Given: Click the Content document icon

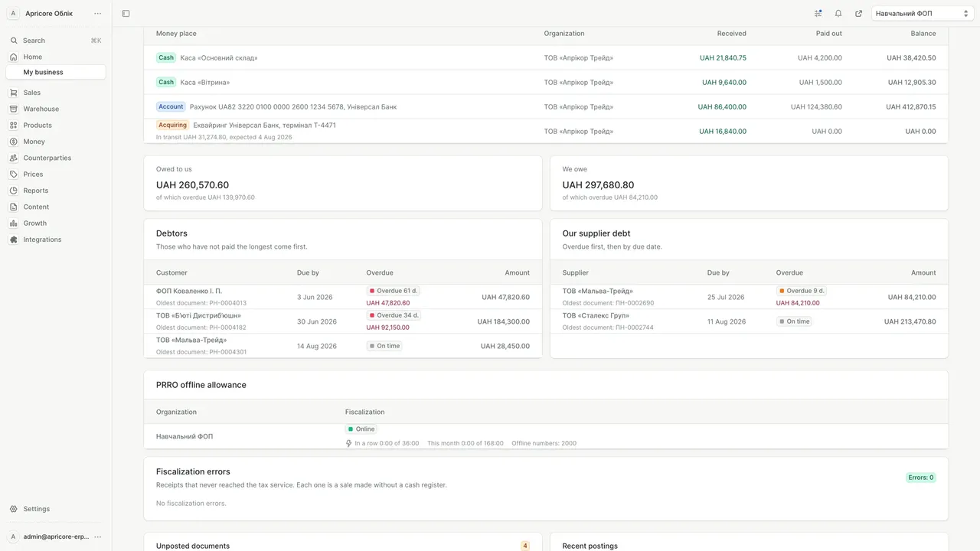Looking at the screenshot, I should pyautogui.click(x=14, y=207).
